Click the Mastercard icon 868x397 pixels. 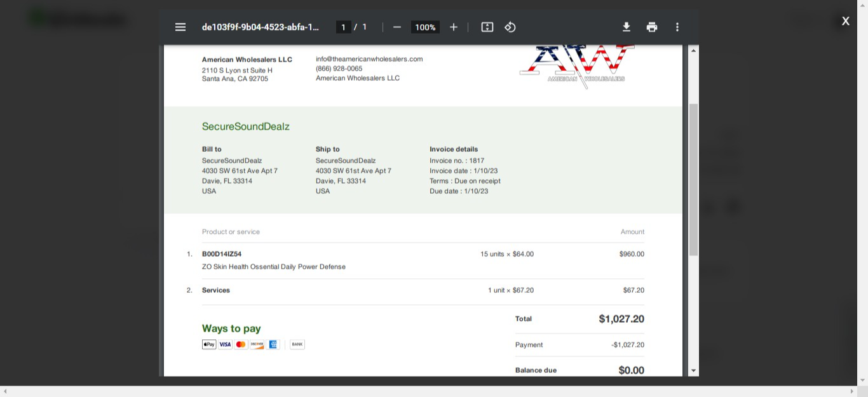241,344
